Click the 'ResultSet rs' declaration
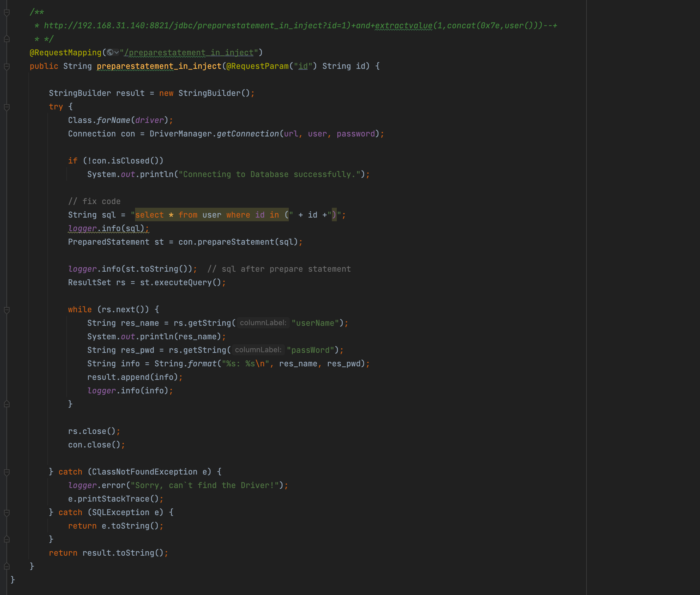 (x=97, y=283)
